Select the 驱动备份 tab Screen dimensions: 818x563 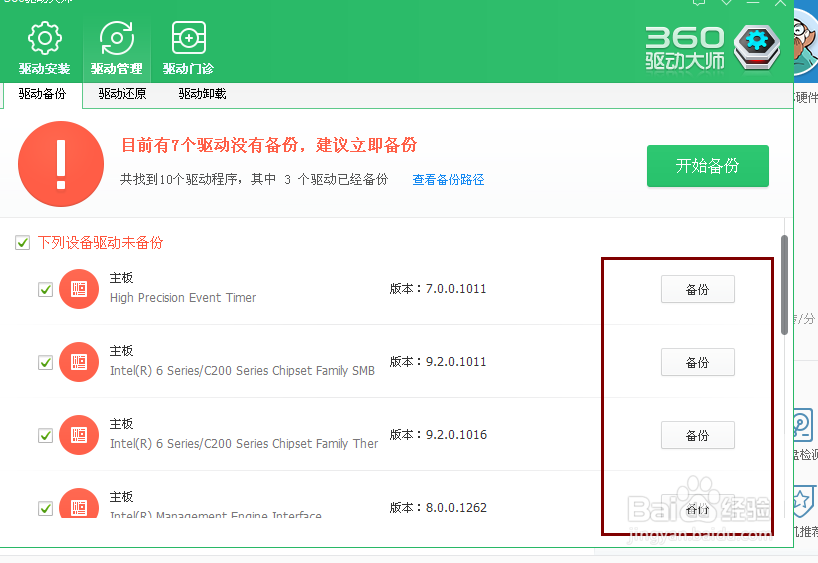click(x=42, y=94)
